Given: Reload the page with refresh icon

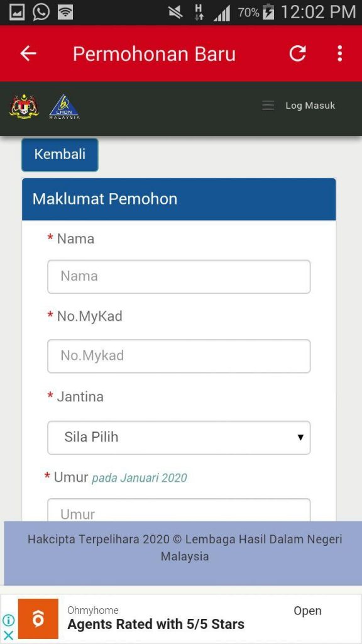Looking at the screenshot, I should (297, 53).
